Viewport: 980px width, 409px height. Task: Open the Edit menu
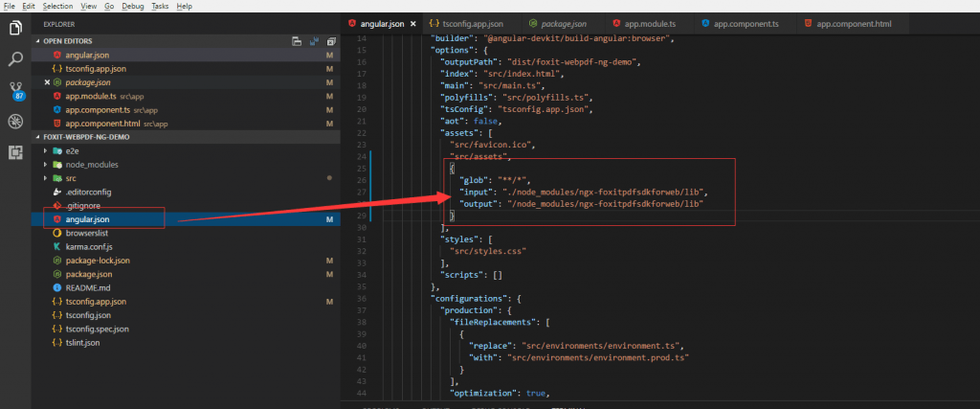click(28, 6)
